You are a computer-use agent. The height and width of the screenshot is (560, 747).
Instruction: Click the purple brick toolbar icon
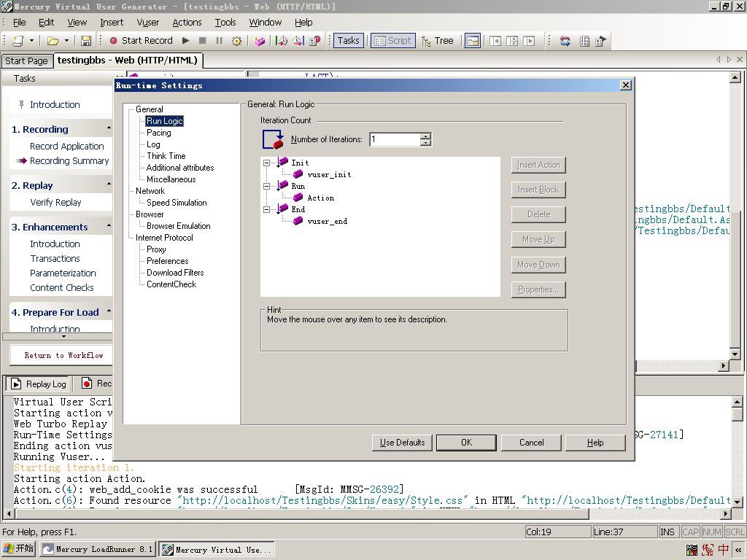(x=260, y=41)
